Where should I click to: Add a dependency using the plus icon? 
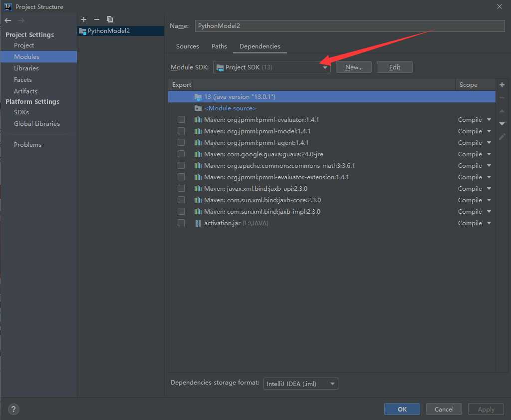pyautogui.click(x=502, y=85)
